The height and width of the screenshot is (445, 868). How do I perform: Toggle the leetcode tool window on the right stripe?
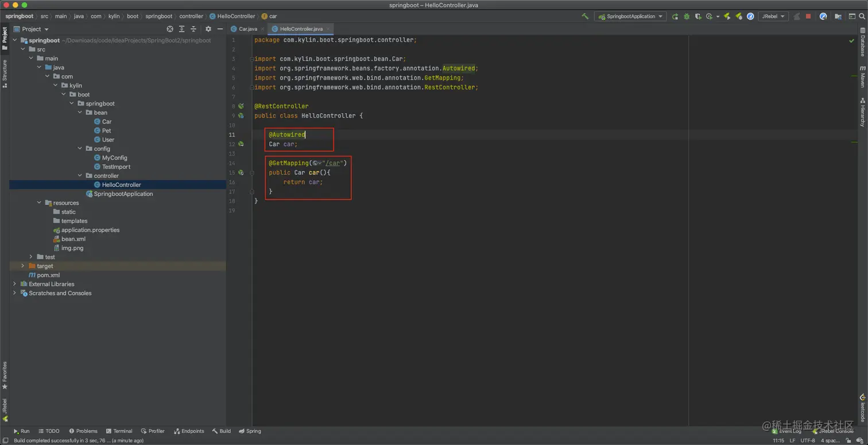point(862,408)
